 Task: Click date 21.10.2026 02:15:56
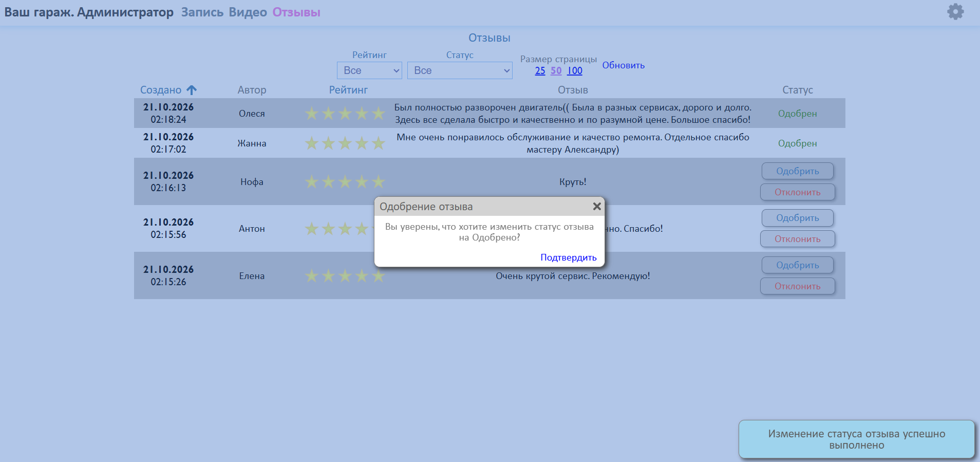168,228
